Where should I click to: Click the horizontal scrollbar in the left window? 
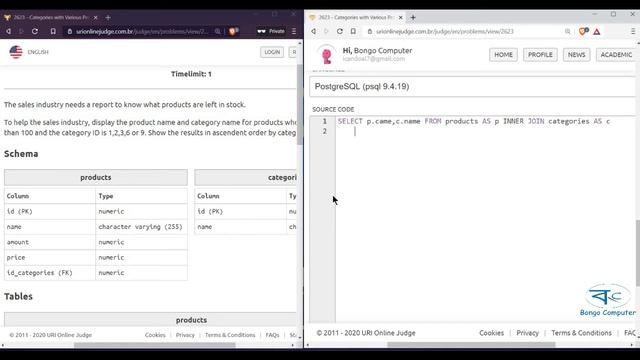pos(155,345)
